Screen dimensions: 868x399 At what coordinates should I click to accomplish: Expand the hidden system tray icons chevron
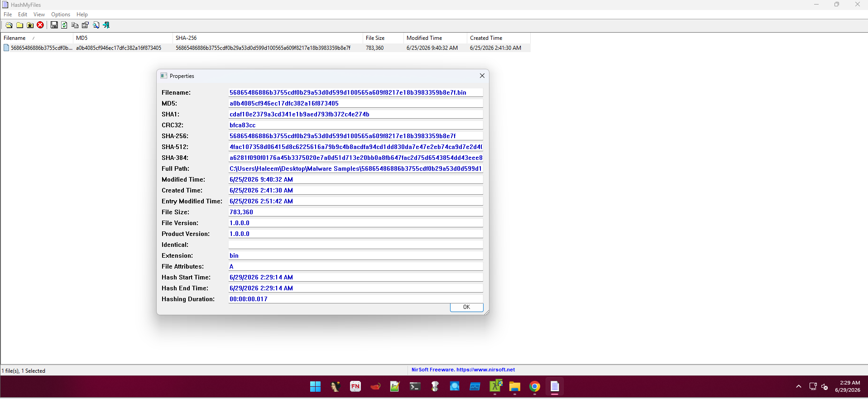click(798, 386)
